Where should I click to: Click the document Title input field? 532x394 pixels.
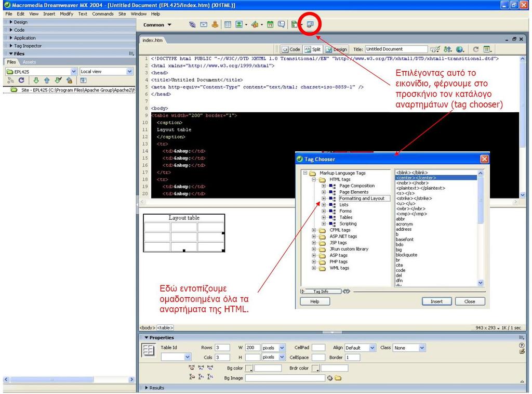(396, 49)
